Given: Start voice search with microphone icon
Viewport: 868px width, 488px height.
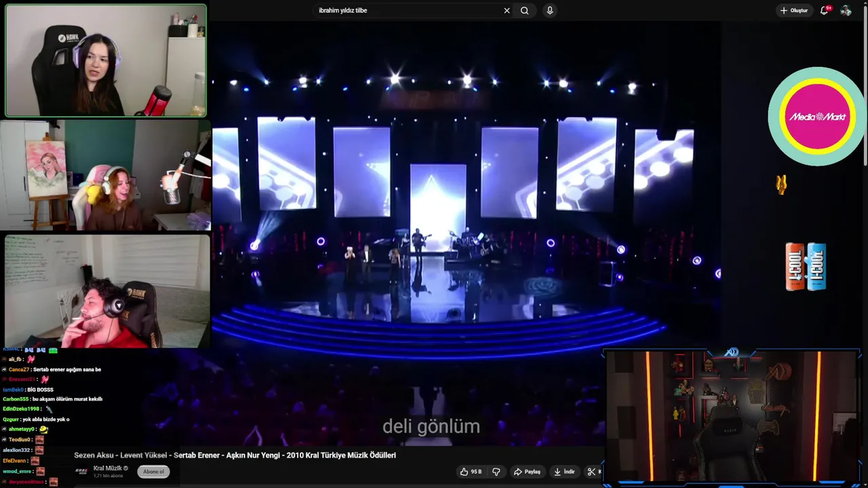Looking at the screenshot, I should 550,10.
